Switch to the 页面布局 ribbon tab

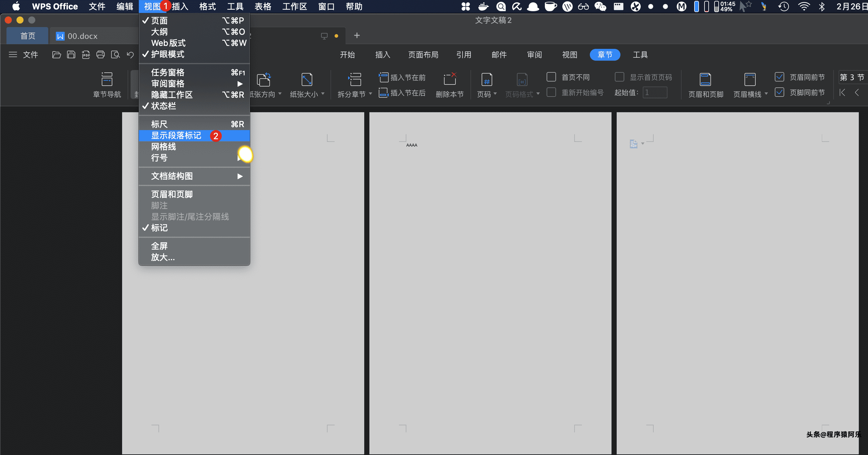tap(423, 55)
